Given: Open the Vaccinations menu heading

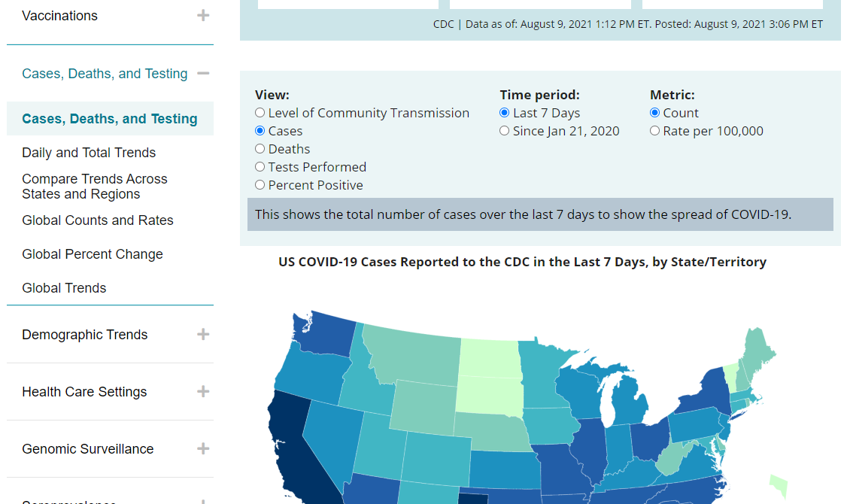Looking at the screenshot, I should click(x=59, y=16).
